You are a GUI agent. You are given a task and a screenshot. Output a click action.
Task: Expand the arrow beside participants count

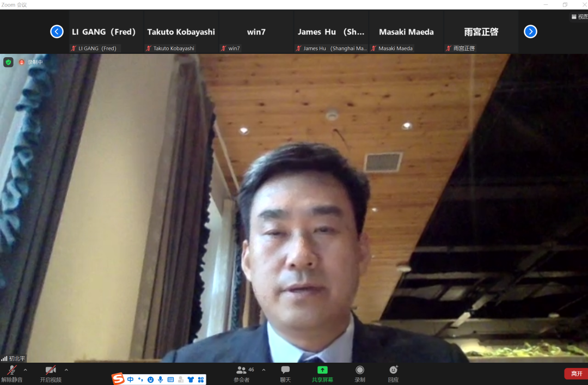264,370
